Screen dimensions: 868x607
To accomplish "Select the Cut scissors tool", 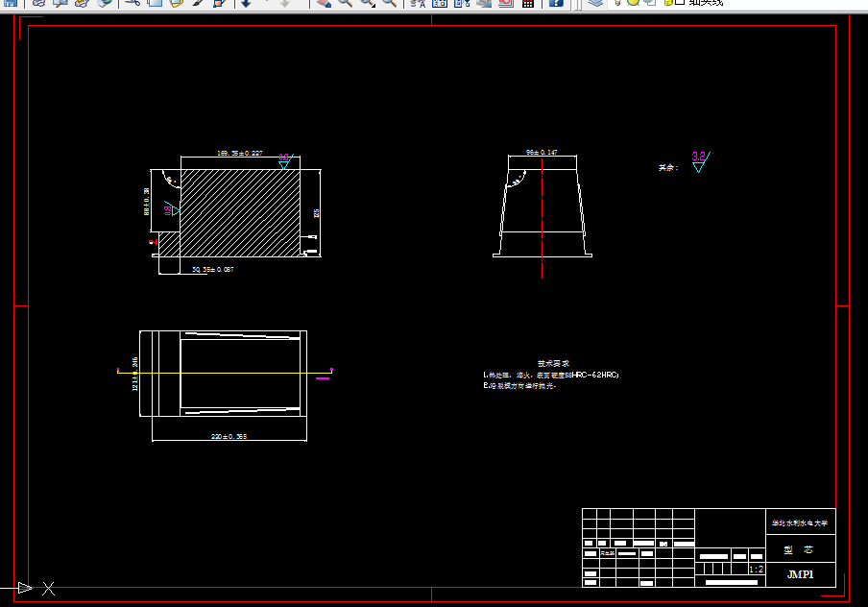I will click(x=132, y=3).
